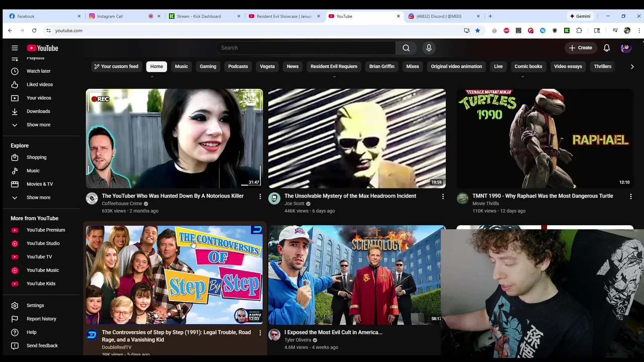The image size is (644, 362).
Task: Open Your videos in the sidebar
Action: pos(39,98)
